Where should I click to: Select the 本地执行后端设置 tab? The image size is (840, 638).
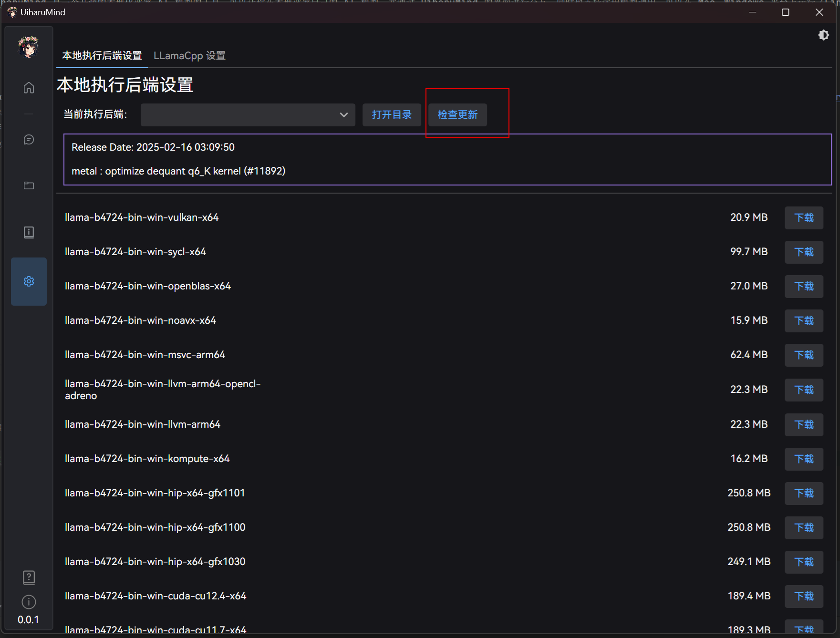[102, 56]
